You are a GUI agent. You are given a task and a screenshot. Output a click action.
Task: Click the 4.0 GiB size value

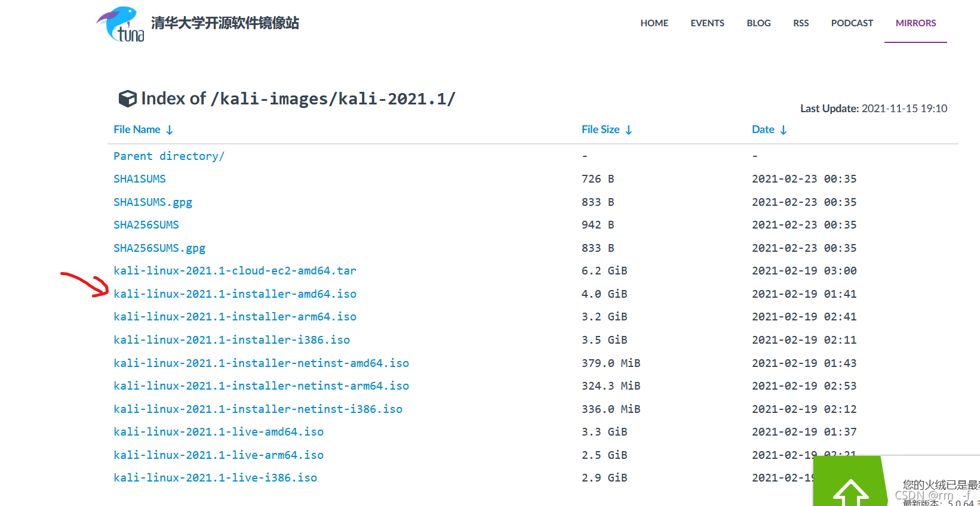(604, 294)
